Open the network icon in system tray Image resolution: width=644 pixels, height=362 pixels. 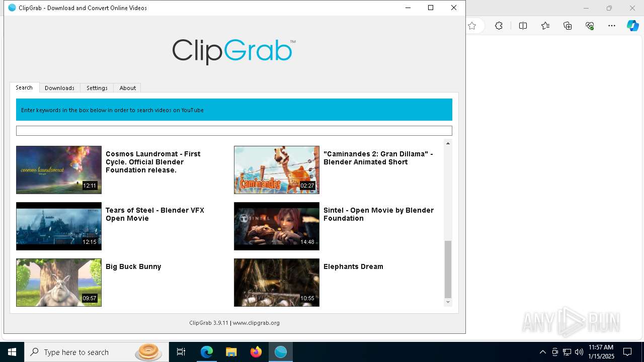(x=567, y=352)
